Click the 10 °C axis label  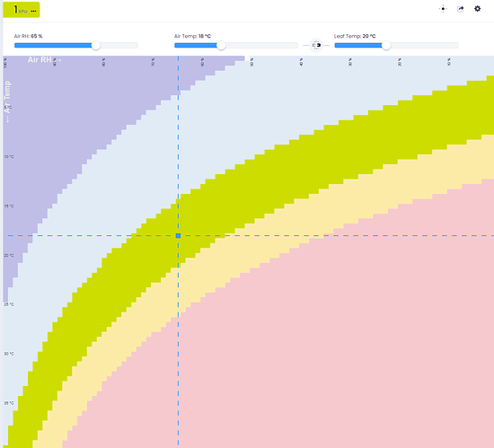point(9,156)
